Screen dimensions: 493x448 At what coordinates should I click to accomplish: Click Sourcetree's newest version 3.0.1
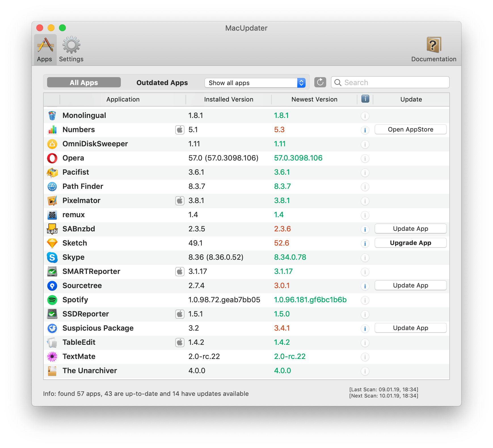point(282,286)
